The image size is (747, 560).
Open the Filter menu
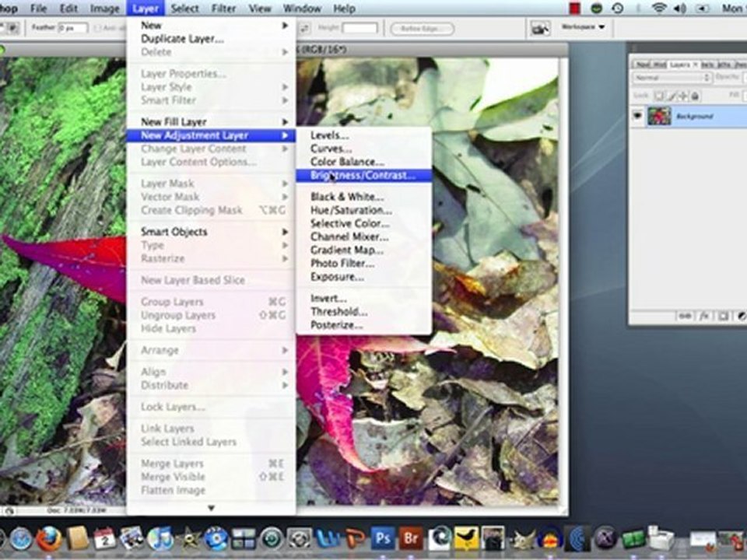click(x=223, y=9)
